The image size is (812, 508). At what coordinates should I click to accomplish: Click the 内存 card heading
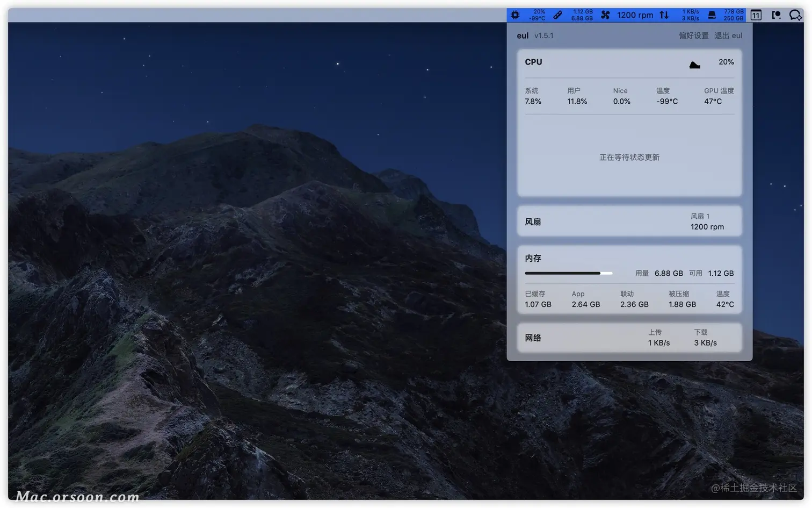(533, 258)
